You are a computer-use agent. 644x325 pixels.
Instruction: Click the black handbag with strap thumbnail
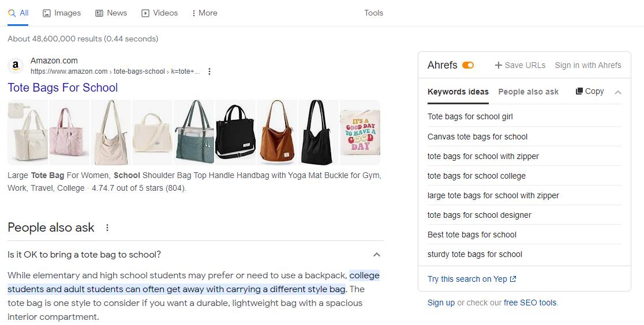pyautogui.click(x=236, y=133)
